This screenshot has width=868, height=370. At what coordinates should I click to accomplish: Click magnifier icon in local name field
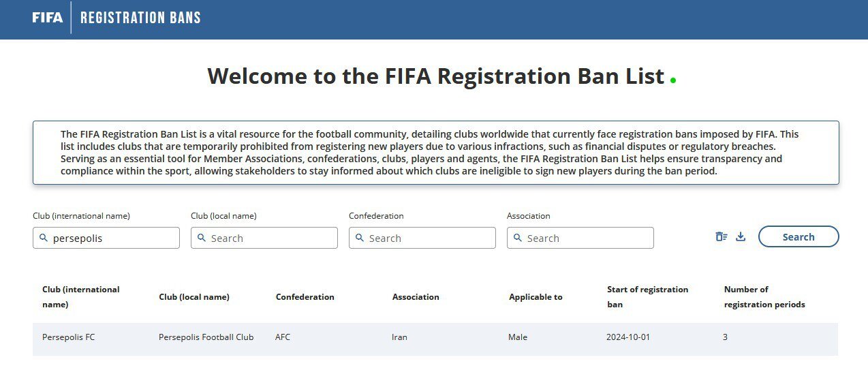point(202,238)
